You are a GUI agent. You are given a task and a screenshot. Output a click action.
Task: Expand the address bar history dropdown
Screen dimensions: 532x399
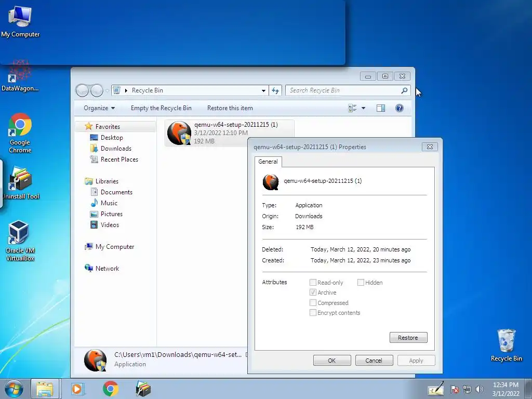click(x=263, y=90)
